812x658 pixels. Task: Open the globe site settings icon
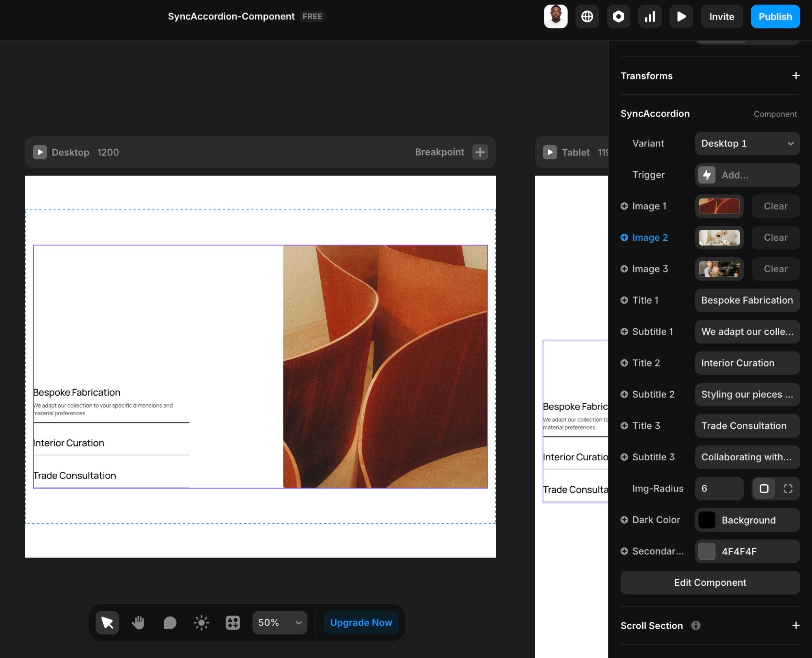pos(587,17)
